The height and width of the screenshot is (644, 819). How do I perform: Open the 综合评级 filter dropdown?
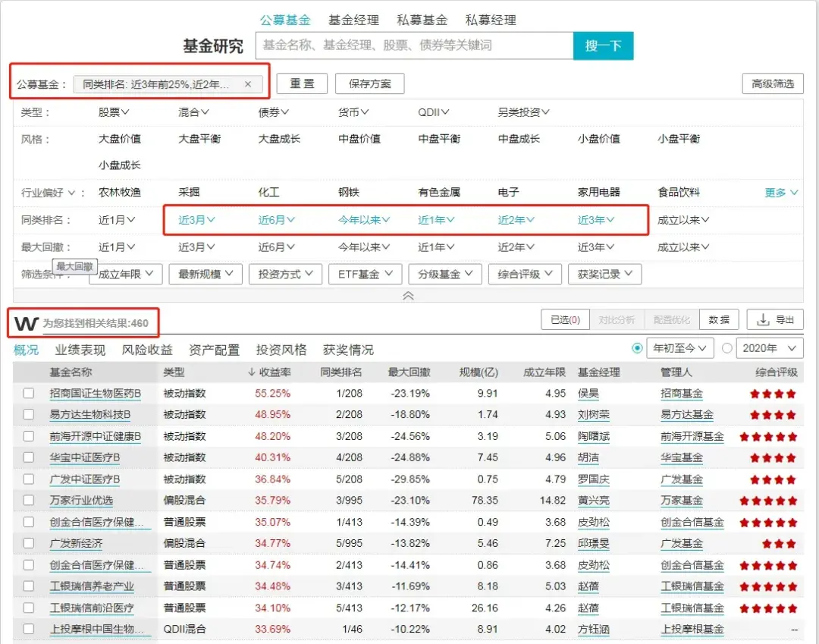click(525, 274)
